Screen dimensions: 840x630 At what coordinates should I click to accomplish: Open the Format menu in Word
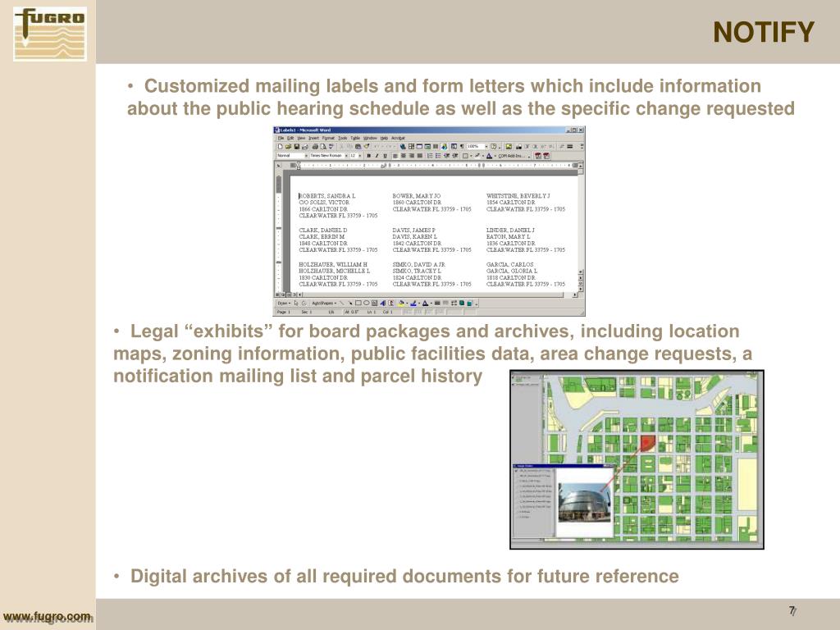coord(328,138)
